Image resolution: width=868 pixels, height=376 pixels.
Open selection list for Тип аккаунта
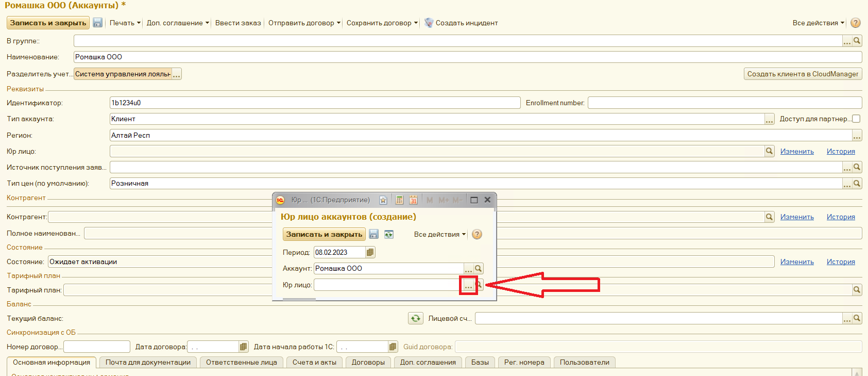pos(770,119)
